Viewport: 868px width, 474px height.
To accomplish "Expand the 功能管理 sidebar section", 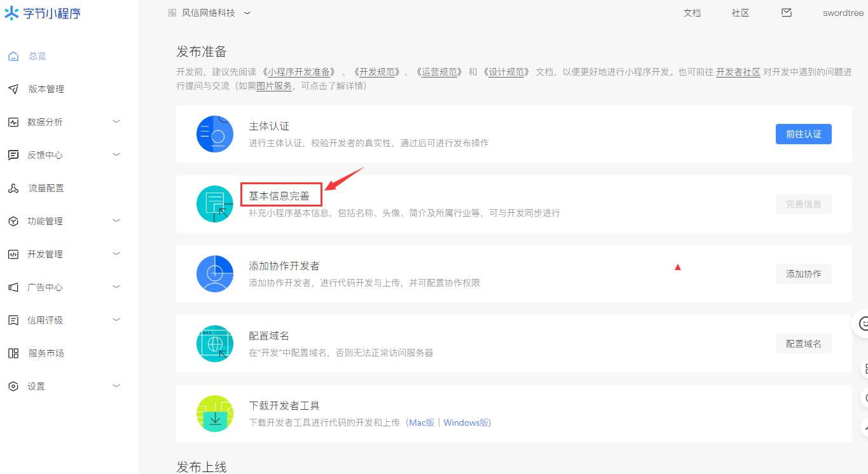I will click(x=64, y=221).
